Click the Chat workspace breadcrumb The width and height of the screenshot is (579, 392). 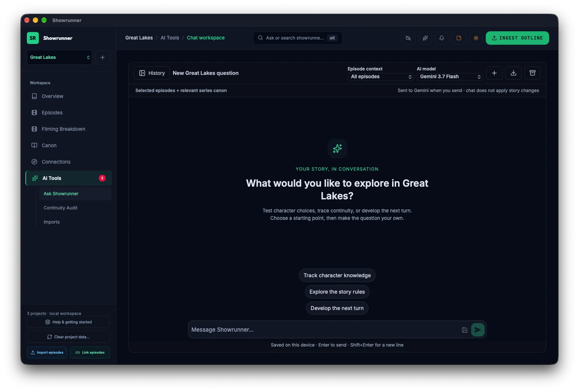[206, 38]
